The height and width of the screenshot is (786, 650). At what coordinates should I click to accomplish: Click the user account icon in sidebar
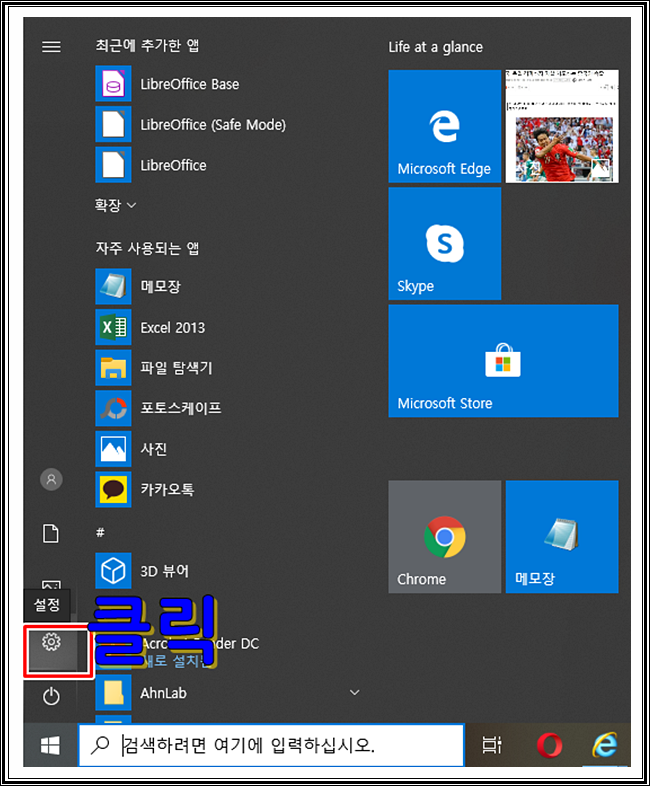(x=51, y=480)
